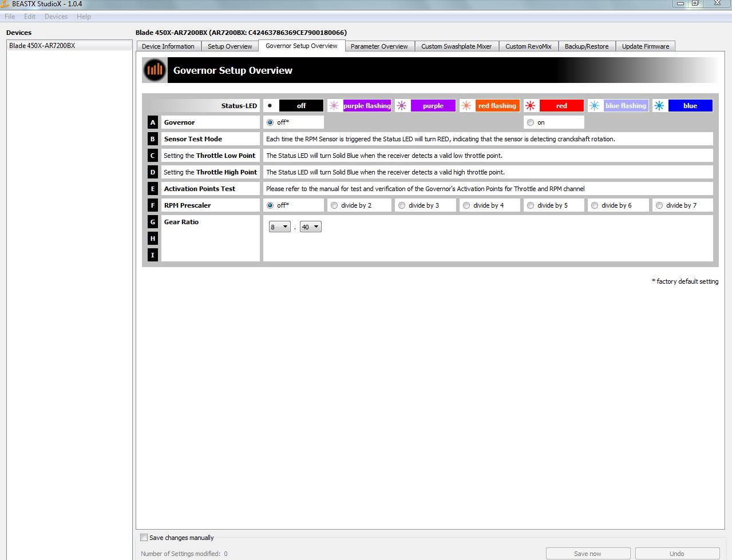Select Governor off radio button
Screen dimensions: 732x560
tap(270, 122)
